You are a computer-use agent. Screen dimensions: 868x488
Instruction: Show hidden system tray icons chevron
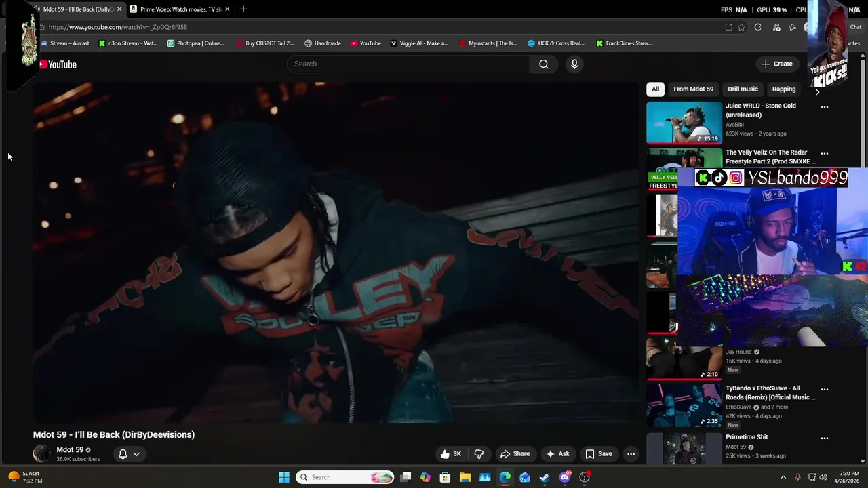pos(783,477)
